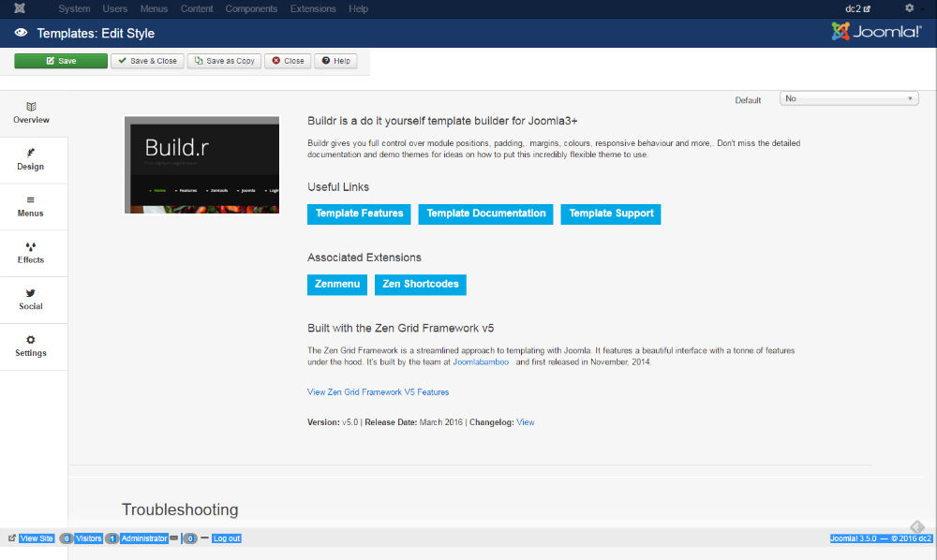937x560 pixels.
Task: Click 'Built with the Zen Grid Framework v5' heading
Action: 400,328
